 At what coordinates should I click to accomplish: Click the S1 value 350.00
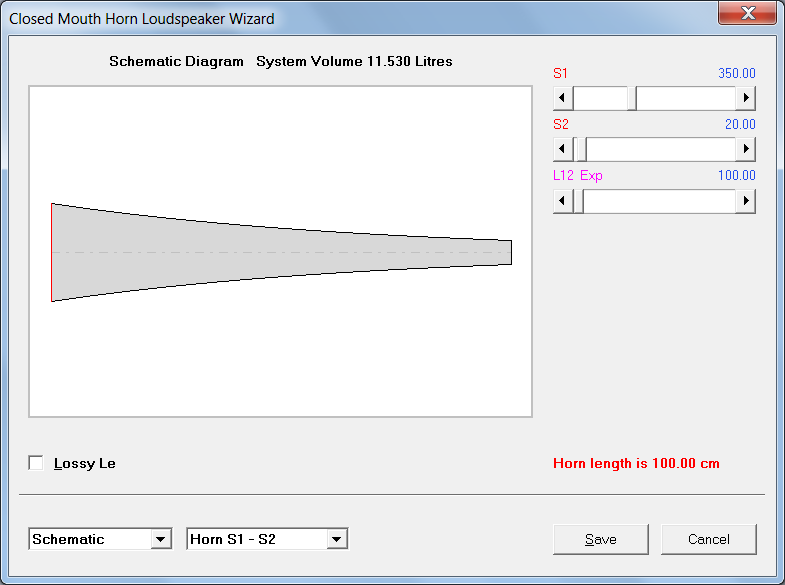tap(736, 73)
